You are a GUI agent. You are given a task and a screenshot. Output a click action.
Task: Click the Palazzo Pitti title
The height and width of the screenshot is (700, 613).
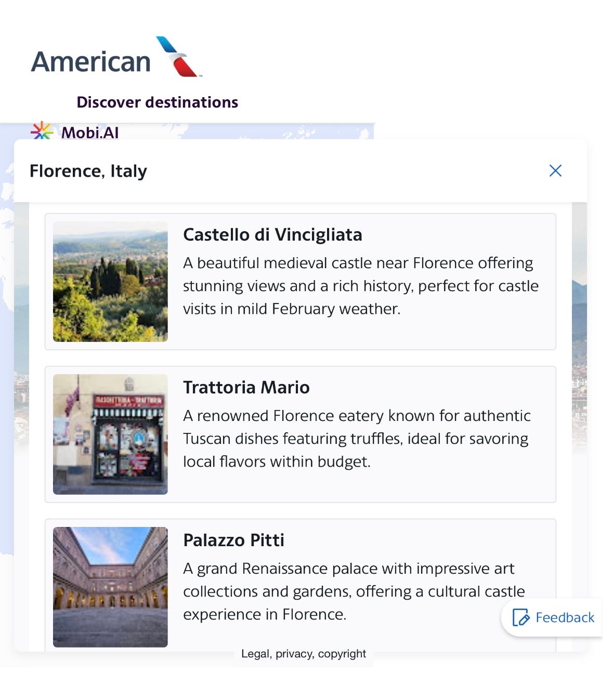point(234,540)
